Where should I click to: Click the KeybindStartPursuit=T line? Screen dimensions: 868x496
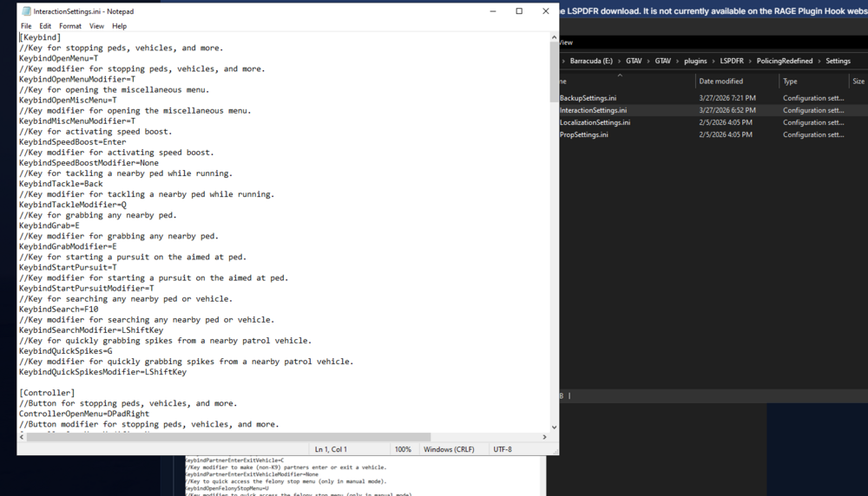[68, 267]
